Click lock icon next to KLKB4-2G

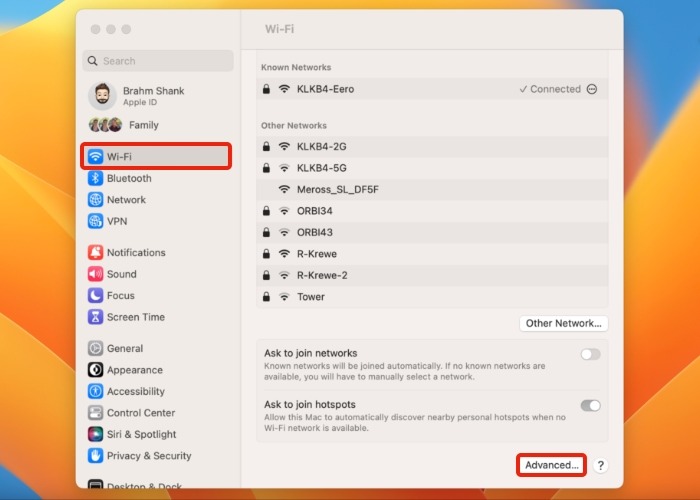[x=266, y=146]
